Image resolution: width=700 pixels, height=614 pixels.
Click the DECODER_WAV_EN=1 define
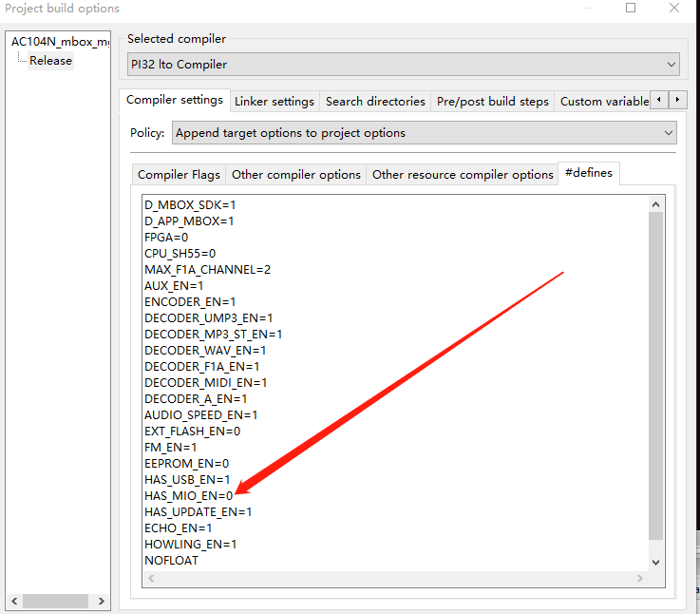click(x=205, y=351)
